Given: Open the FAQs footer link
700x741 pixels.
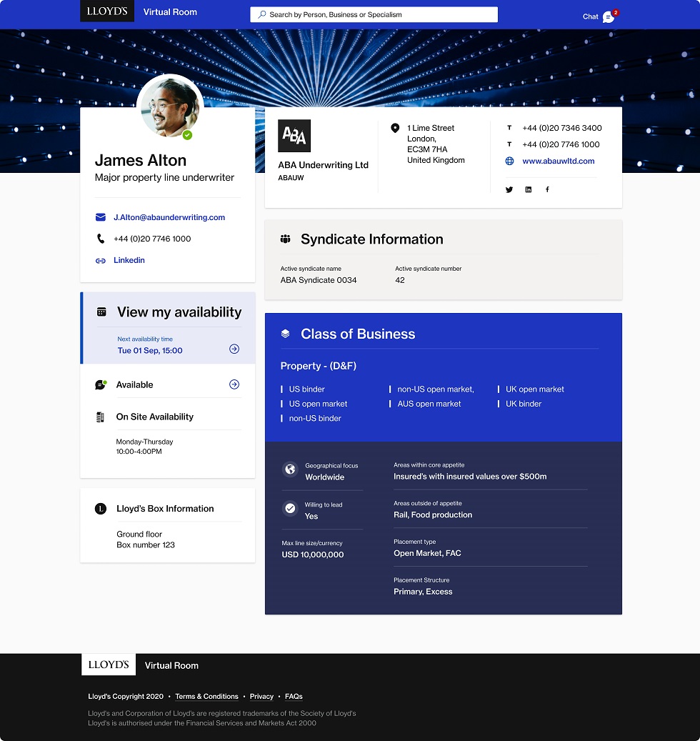Looking at the screenshot, I should (x=294, y=697).
